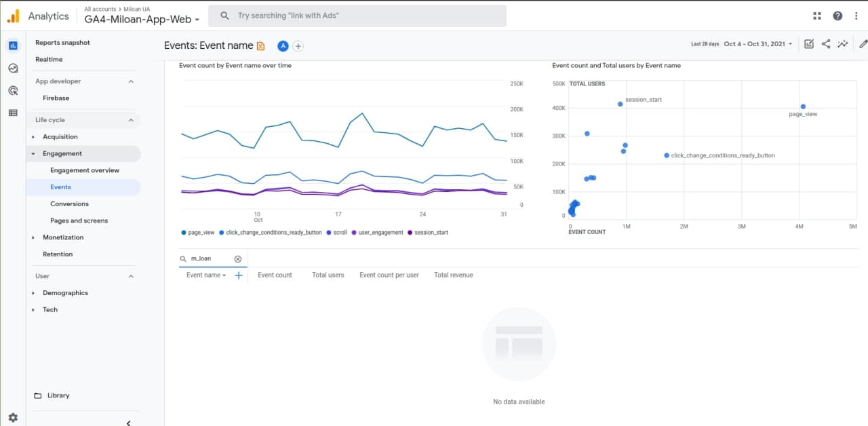Add a comparison with plus button

[298, 46]
